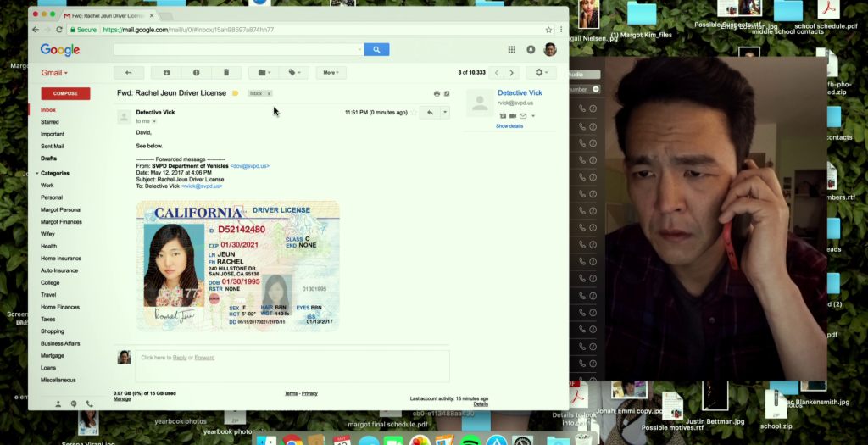Open the Labels tag dropdown
Viewport: 868px width, 445px height.
click(294, 73)
